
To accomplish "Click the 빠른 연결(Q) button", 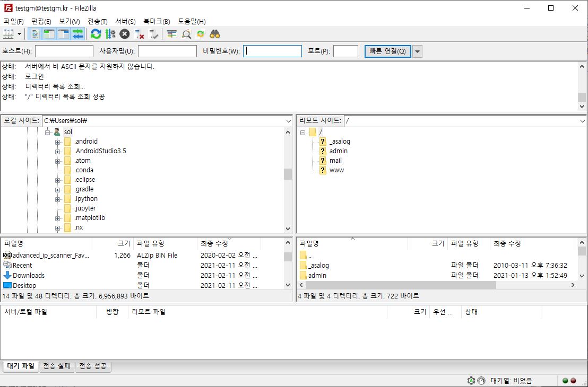I will (388, 51).
